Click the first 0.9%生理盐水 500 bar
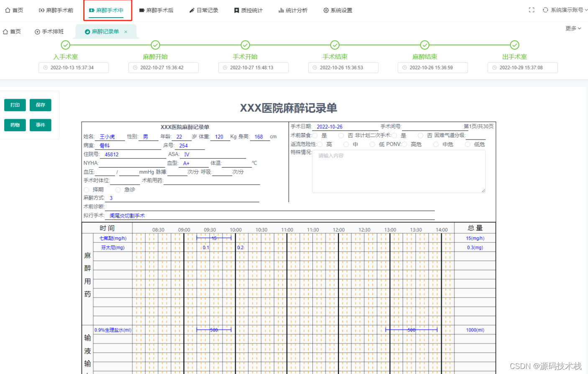 (x=214, y=330)
